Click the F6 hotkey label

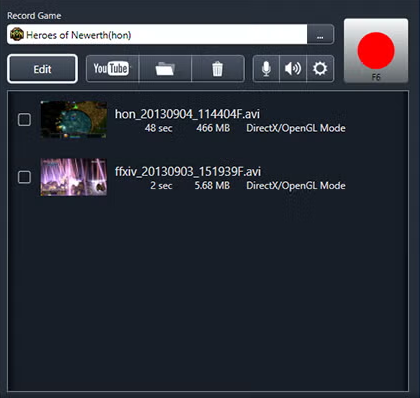pos(376,77)
